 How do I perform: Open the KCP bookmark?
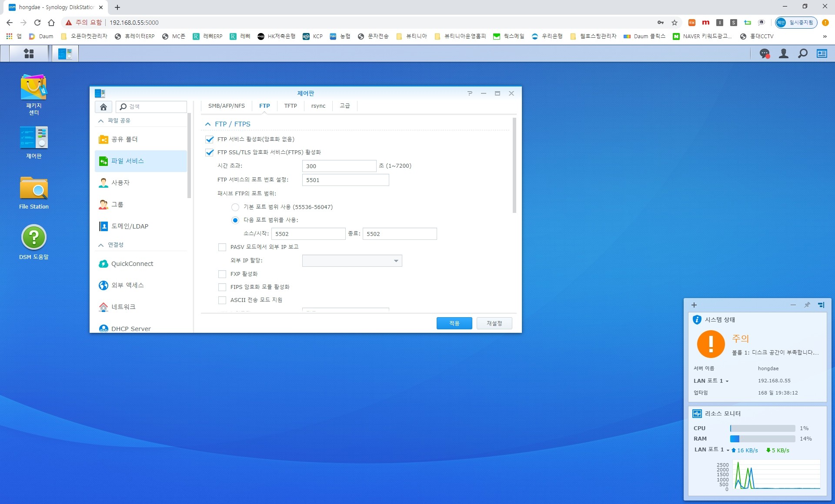[x=313, y=36]
